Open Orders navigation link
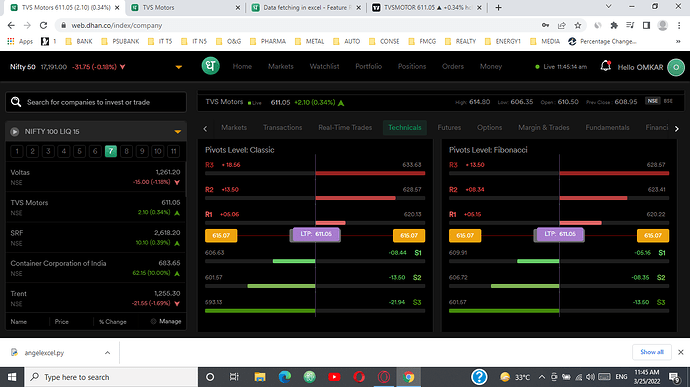 453,66
